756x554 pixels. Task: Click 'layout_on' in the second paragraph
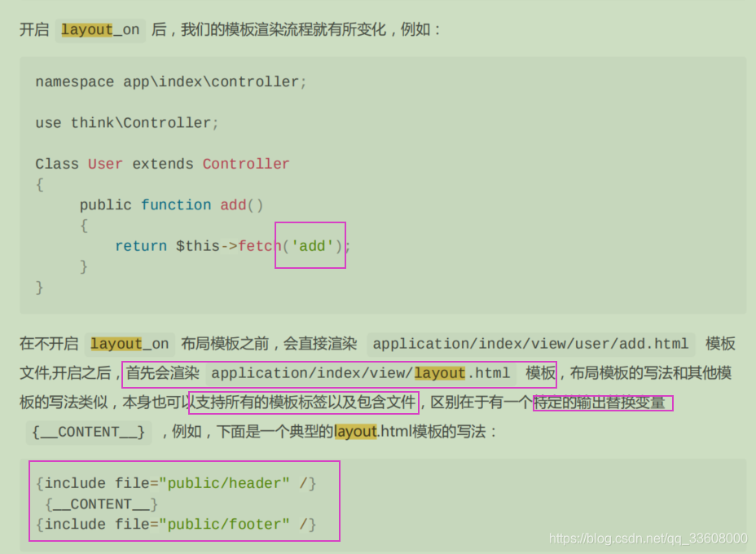point(130,344)
